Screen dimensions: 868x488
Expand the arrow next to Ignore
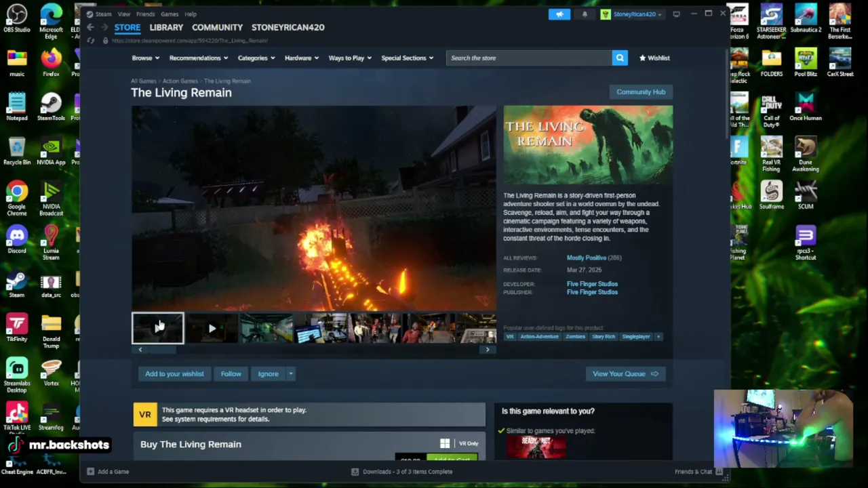(x=290, y=373)
